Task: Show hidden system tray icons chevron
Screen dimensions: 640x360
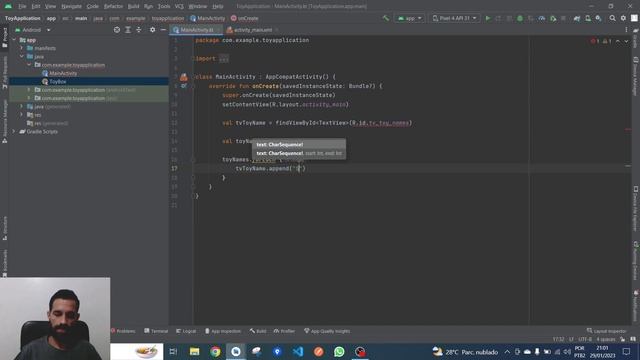Action: coord(507,351)
